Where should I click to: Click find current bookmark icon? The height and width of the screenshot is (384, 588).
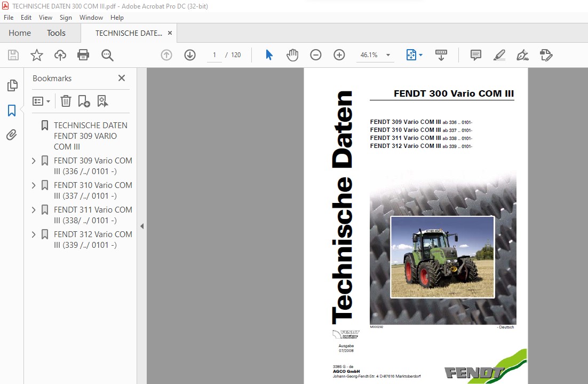click(102, 101)
